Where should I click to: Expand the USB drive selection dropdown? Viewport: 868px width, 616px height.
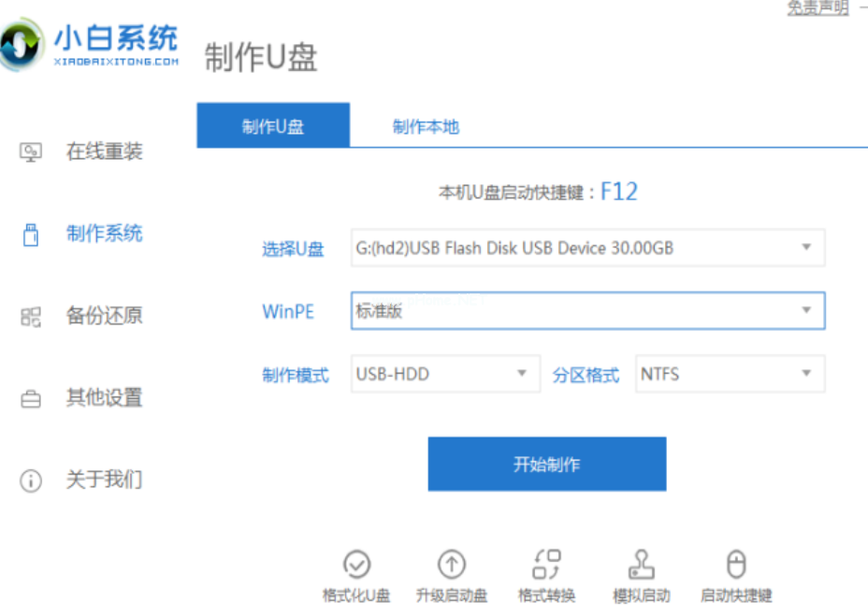tap(806, 247)
